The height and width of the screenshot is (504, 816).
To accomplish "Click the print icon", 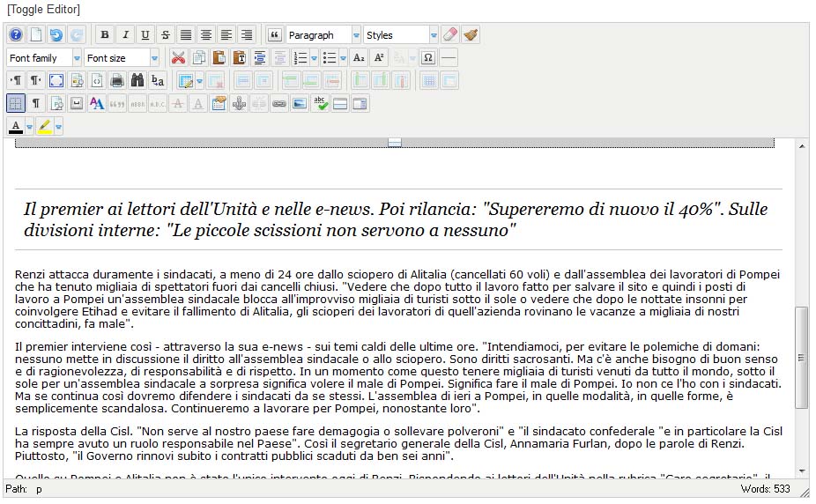I will [117, 81].
